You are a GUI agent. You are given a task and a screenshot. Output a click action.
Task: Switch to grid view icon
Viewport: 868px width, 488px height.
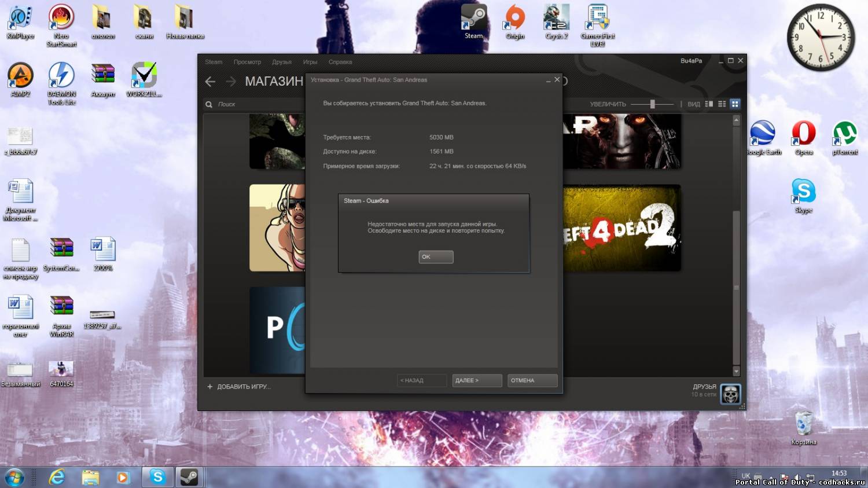[x=735, y=104]
